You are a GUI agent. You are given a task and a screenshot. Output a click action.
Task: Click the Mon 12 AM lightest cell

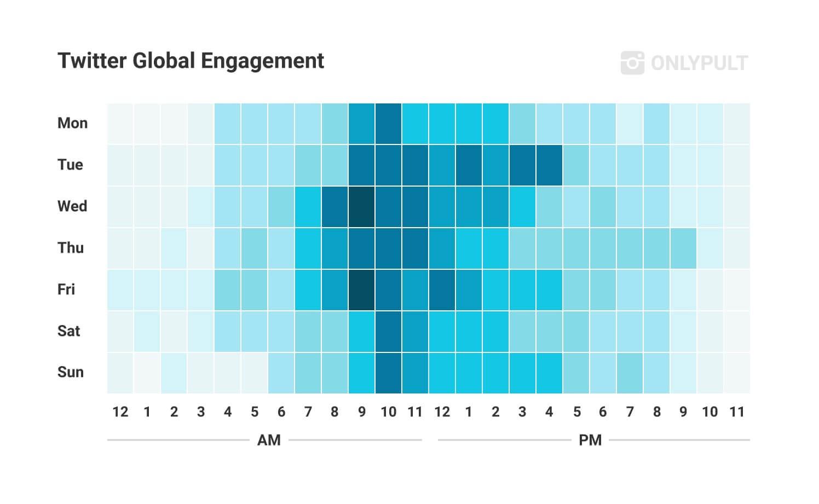point(120,124)
